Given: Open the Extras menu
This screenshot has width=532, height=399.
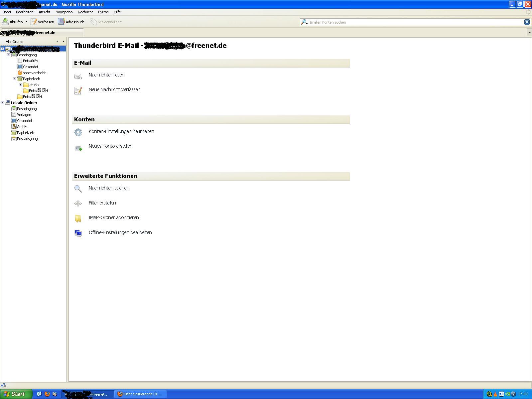Looking at the screenshot, I should (x=103, y=12).
